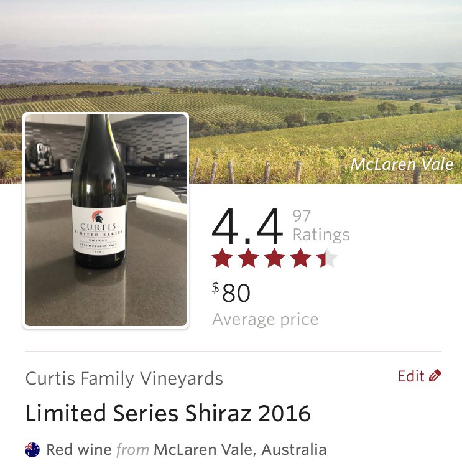Image resolution: width=462 pixels, height=476 pixels.
Task: Select the half-filled fifth rating star
Action: point(326,258)
